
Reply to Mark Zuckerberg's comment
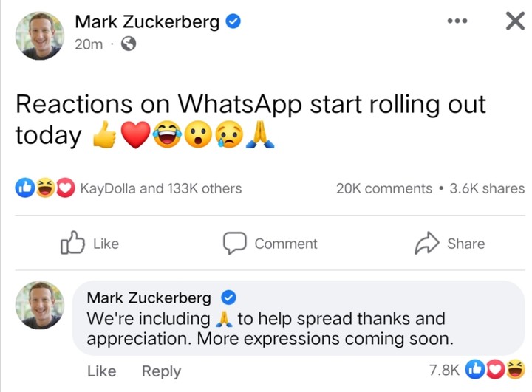click(x=161, y=371)
